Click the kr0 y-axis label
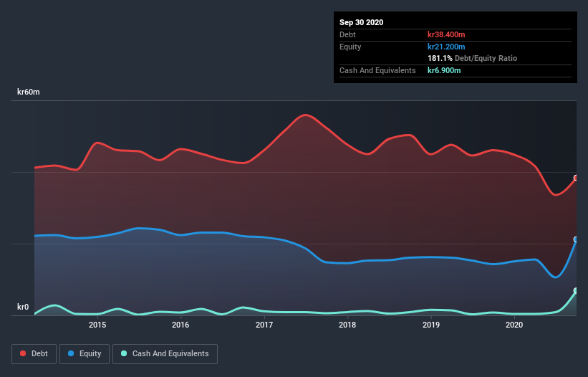Viewport: 588px width, 377px height. pyautogui.click(x=23, y=307)
